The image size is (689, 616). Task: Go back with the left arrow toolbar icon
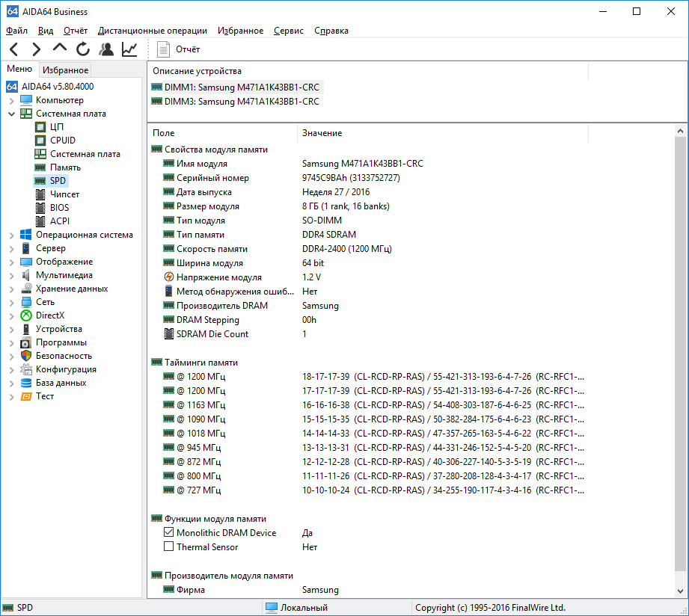tap(14, 49)
